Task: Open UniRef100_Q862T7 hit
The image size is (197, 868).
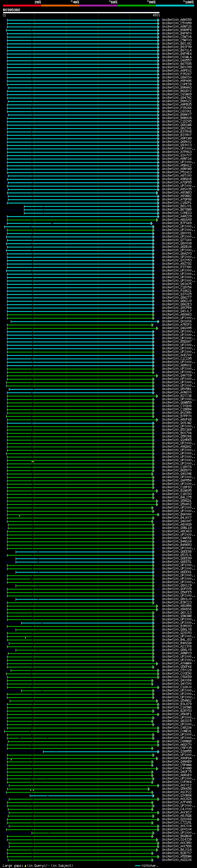Action: (177, 297)
